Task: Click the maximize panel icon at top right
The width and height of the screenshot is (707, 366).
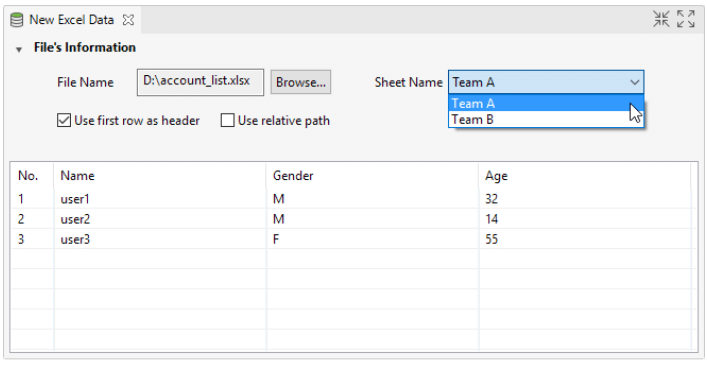Action: pos(686,19)
